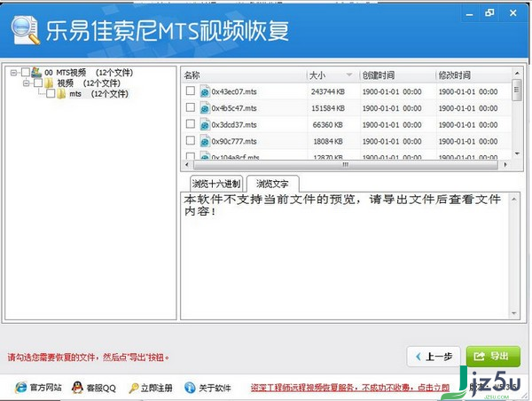The image size is (532, 401).
Task: Click the file icon of 0x4b5c47.mts
Action: (205, 108)
